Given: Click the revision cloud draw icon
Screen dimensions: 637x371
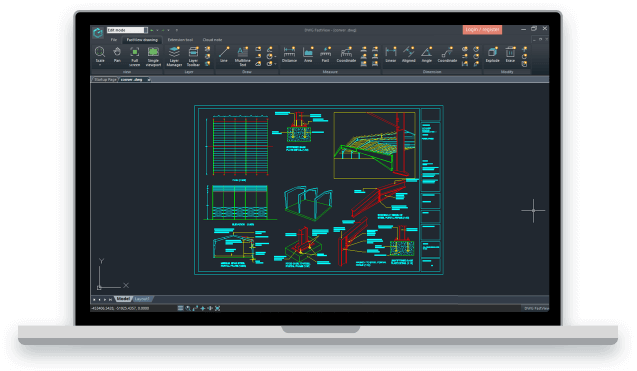Looking at the screenshot, I should [258, 64].
